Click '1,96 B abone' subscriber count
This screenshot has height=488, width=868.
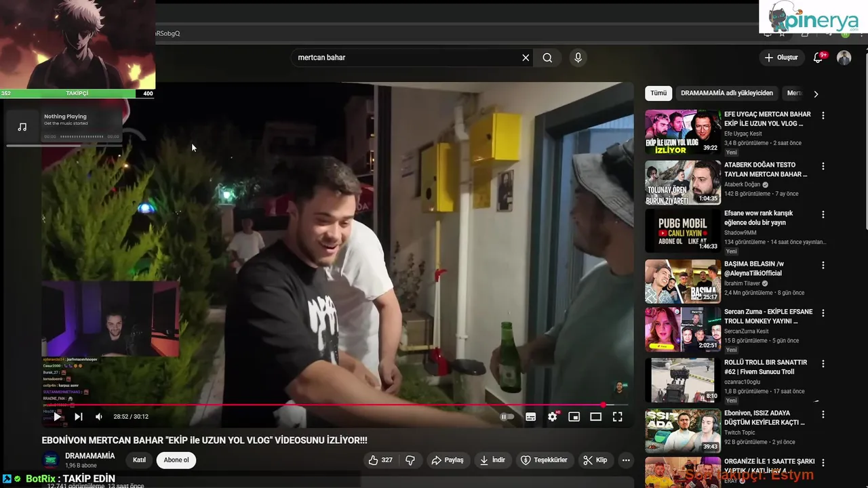click(x=80, y=466)
